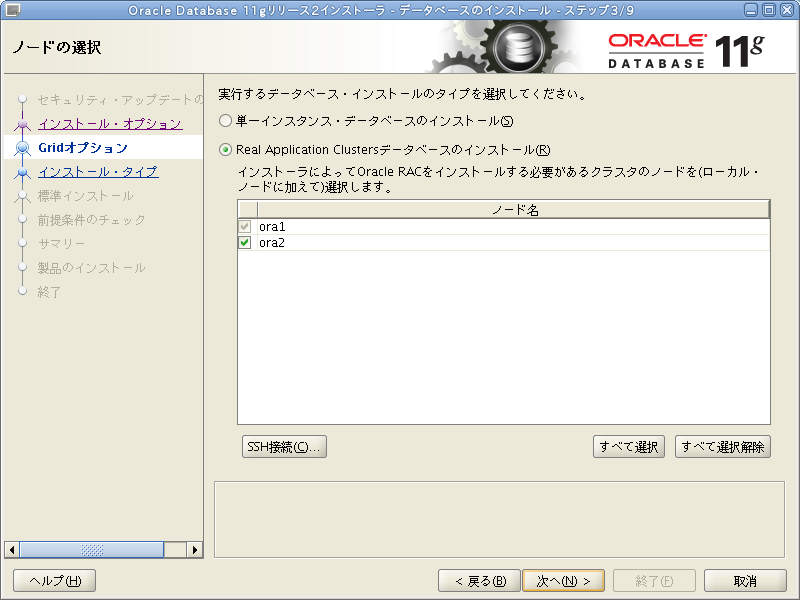Click the セキュリティ・アップデート step label
Image resolution: width=800 pixels, height=600 pixels.
120,100
